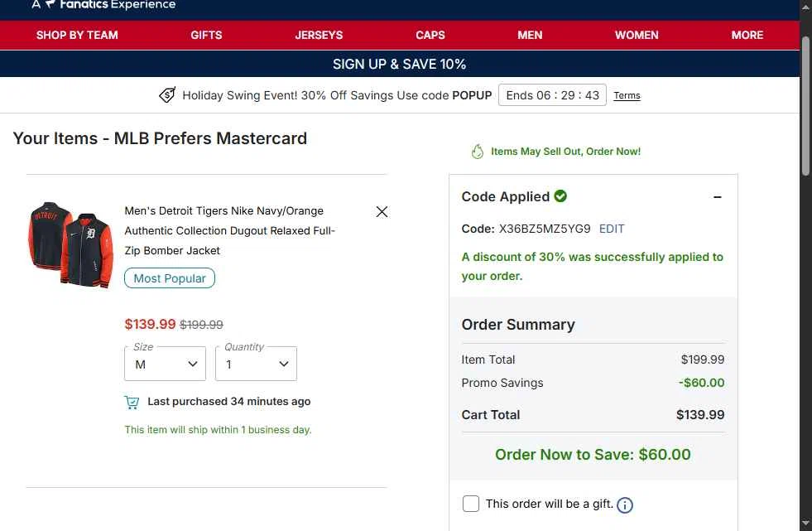Open the Men's Detroit Tigers bomber jacket title
Screen dimensions: 812x531
point(230,230)
